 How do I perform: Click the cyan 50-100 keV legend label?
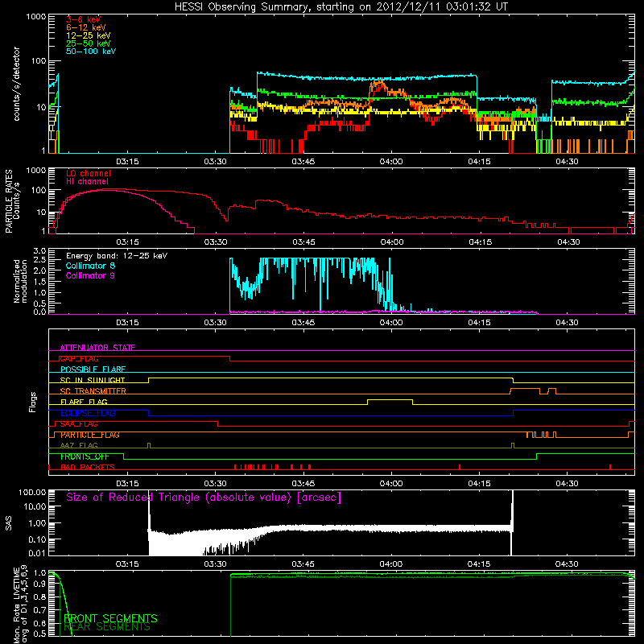click(x=91, y=52)
